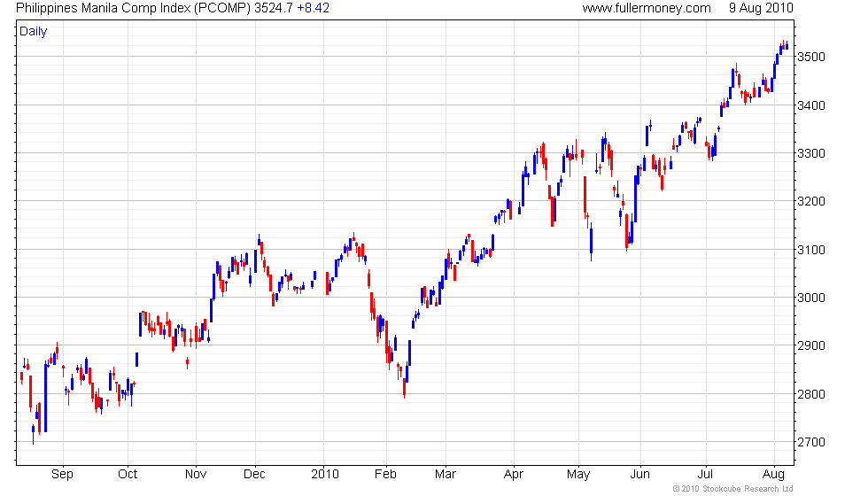
Task: Click the 3100 price axis label
Action: click(811, 250)
